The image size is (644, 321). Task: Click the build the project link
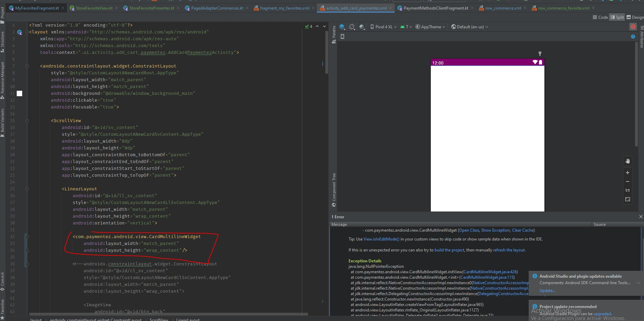[x=449, y=250]
